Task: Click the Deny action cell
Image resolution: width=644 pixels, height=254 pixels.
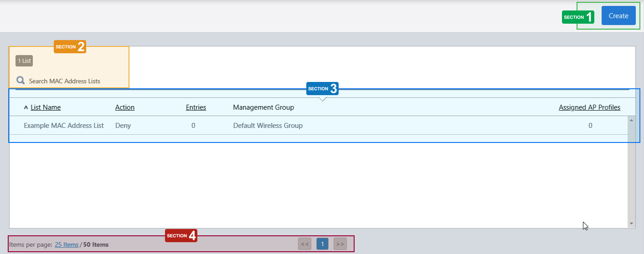Action: tap(123, 126)
